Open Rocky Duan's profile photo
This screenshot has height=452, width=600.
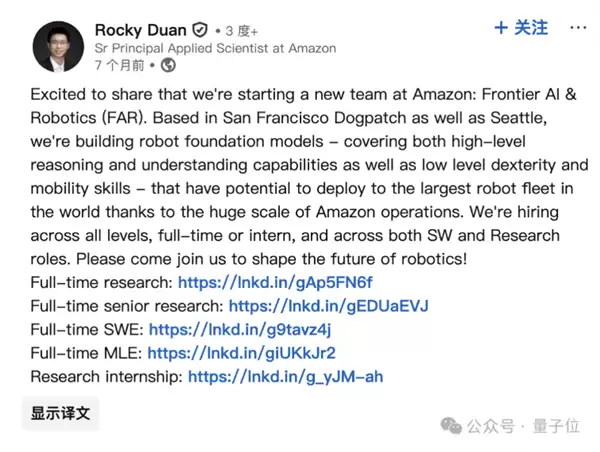pos(59,46)
